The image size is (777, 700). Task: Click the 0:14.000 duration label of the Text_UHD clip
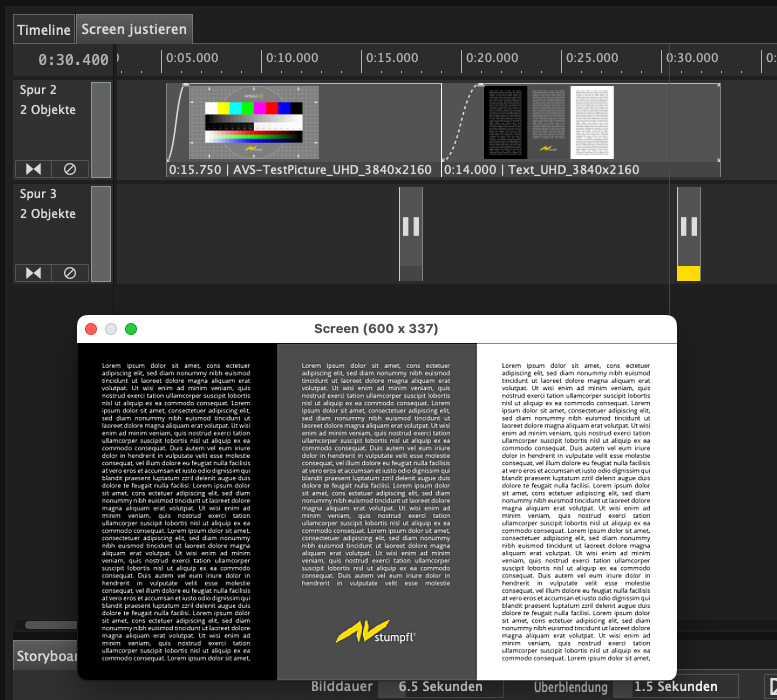coord(470,170)
